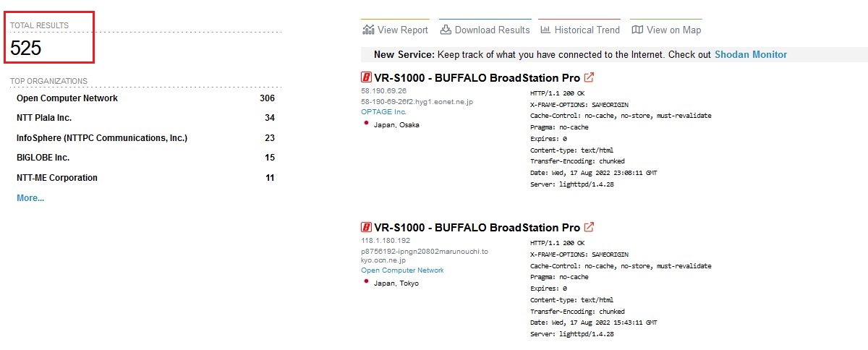Open external link icon for first VR-S1000 result
Viewport: 868px width, 350px height.
pyautogui.click(x=590, y=77)
